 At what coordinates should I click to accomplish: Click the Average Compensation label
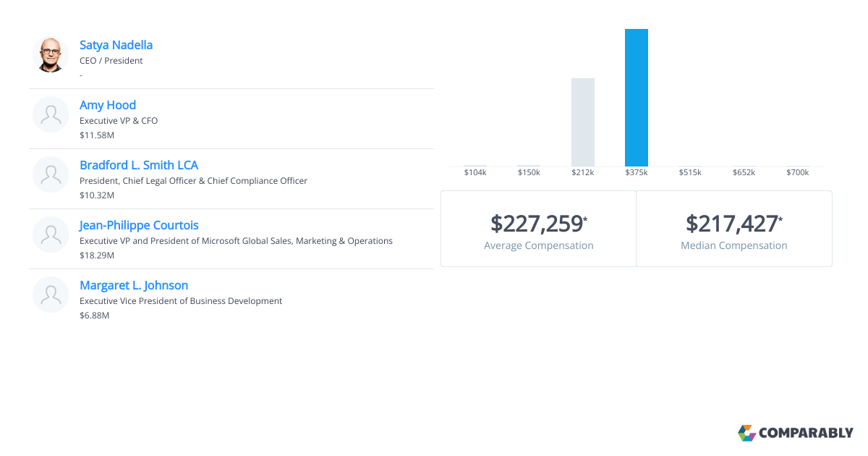(x=539, y=245)
